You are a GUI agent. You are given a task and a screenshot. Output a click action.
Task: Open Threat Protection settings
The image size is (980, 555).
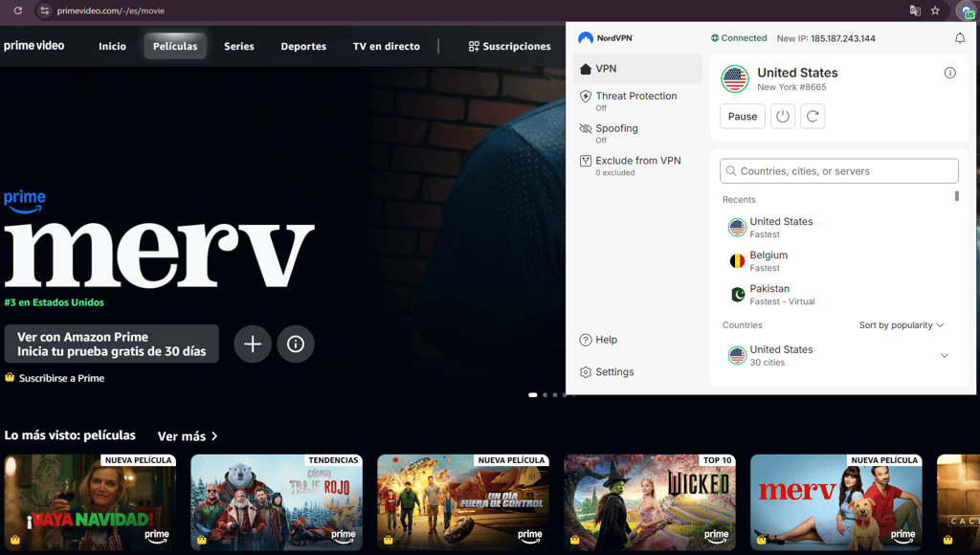(x=637, y=100)
